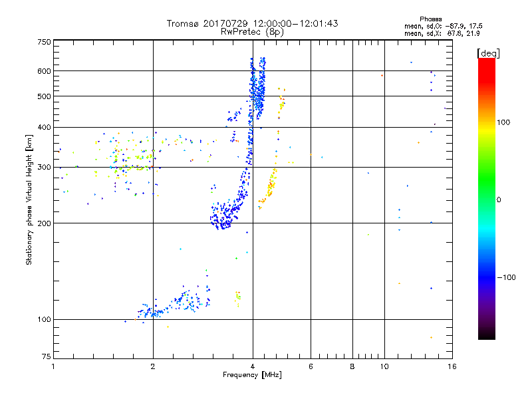The image size is (532, 399).
Task: Click the 200 tick on the height axis
Action: point(44,223)
